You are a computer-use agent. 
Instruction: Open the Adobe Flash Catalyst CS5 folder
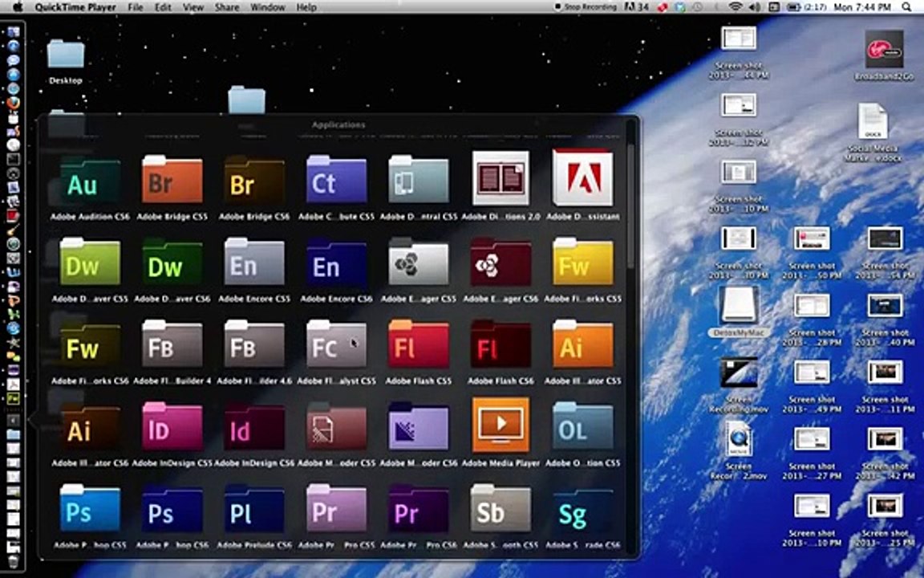[336, 344]
